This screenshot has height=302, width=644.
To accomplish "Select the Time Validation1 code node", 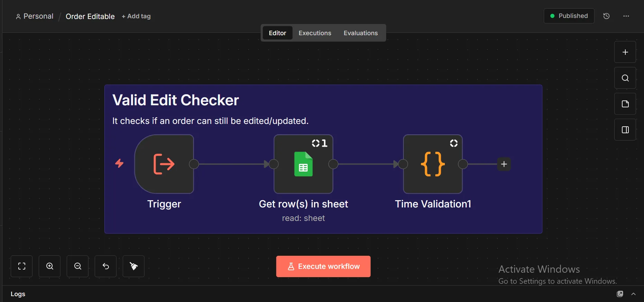I will point(433,164).
